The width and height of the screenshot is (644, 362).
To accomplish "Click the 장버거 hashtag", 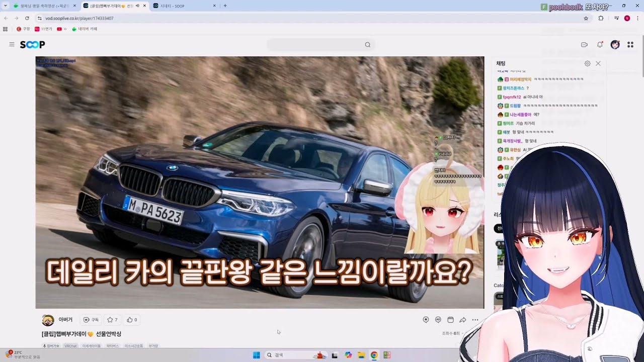I will point(51,346).
